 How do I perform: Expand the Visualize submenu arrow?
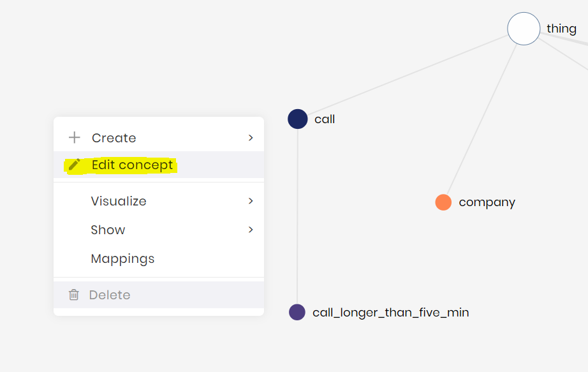click(251, 201)
